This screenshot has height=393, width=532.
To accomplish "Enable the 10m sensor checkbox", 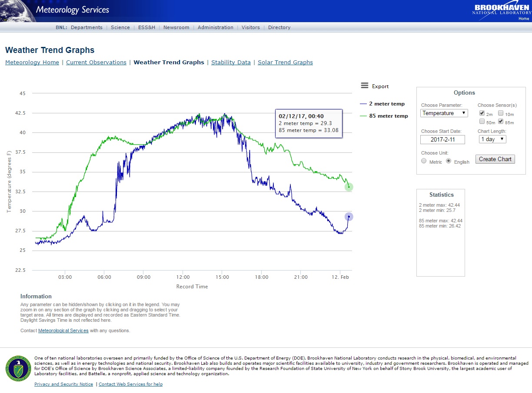I will pos(501,113).
